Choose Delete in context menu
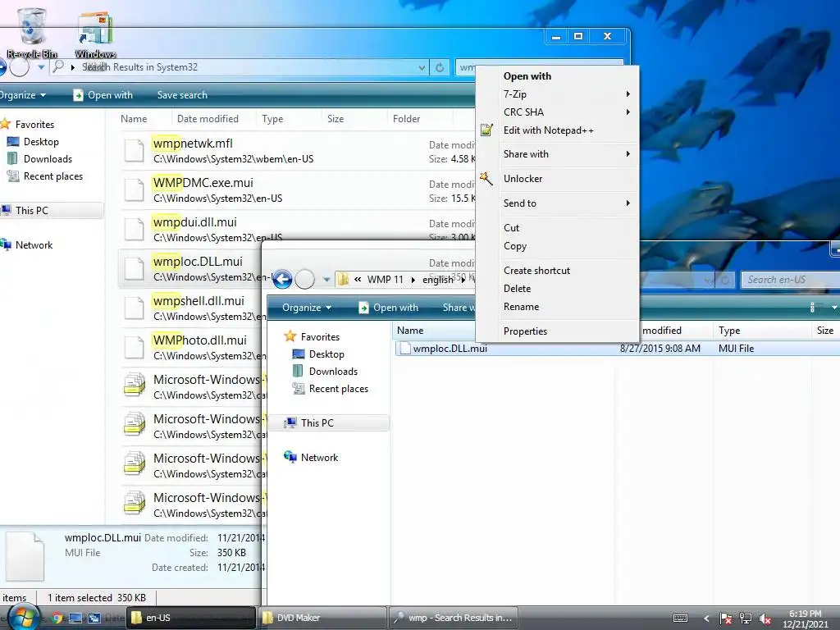The width and height of the screenshot is (840, 630). click(x=557, y=288)
